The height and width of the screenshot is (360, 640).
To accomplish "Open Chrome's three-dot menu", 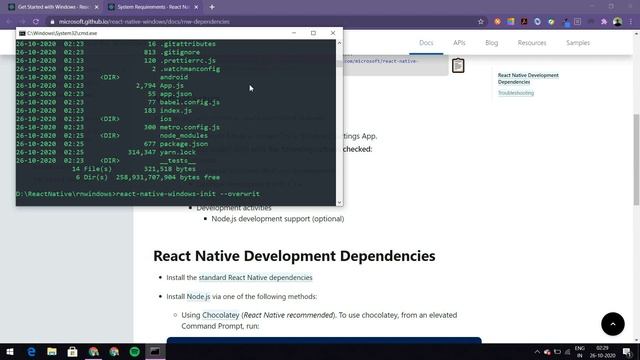I will point(631,22).
